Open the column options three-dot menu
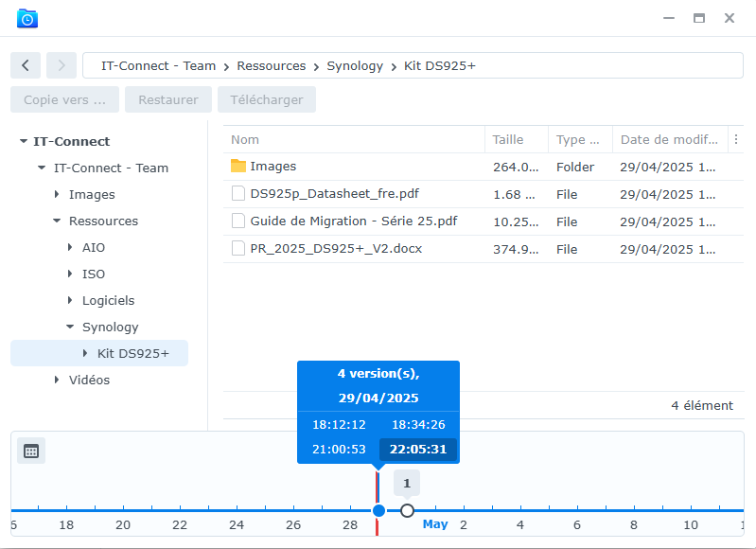Screen dimensions: 756x549 coord(736,139)
